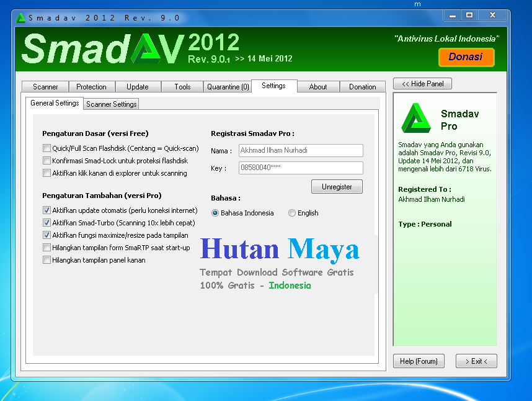Check Hilangkan tampilan panel kanan option
This screenshot has height=401, width=532.
pyautogui.click(x=47, y=260)
